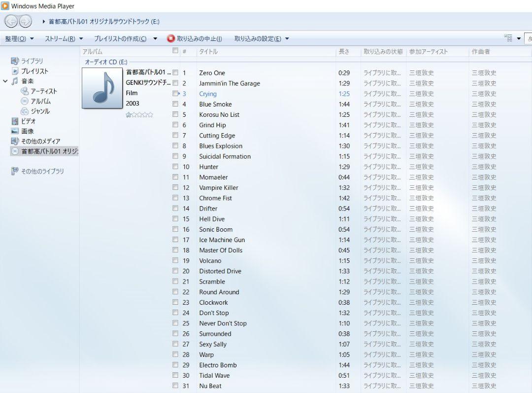The height and width of the screenshot is (393, 532).
Task: Sort by the # track number header
Action: (x=185, y=52)
